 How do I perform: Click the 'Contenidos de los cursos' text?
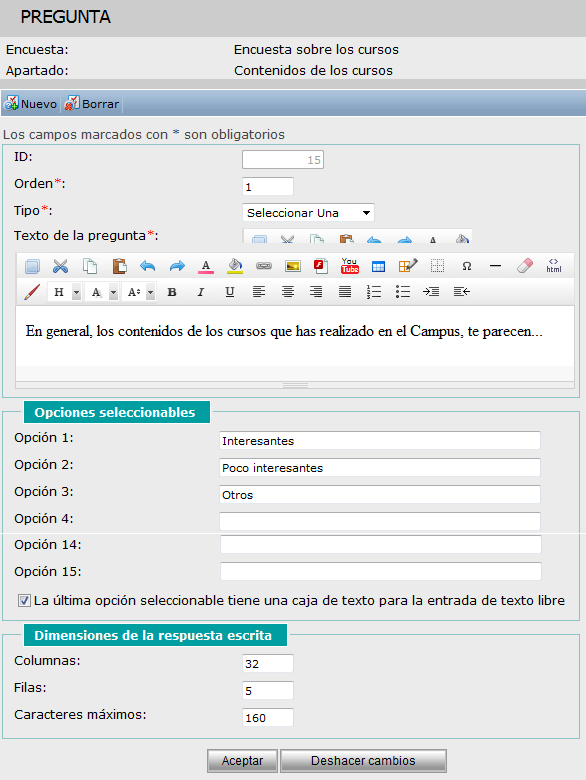click(x=313, y=71)
